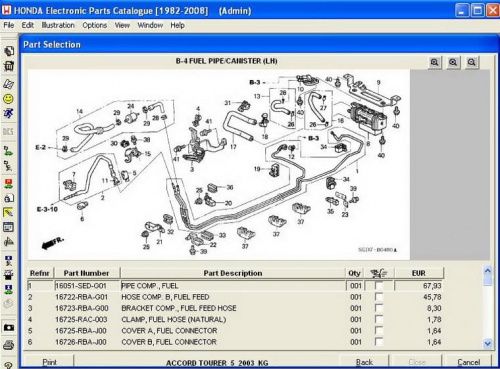This screenshot has width=500, height=369.
Task: Click the Refnr column header
Action: click(x=40, y=273)
